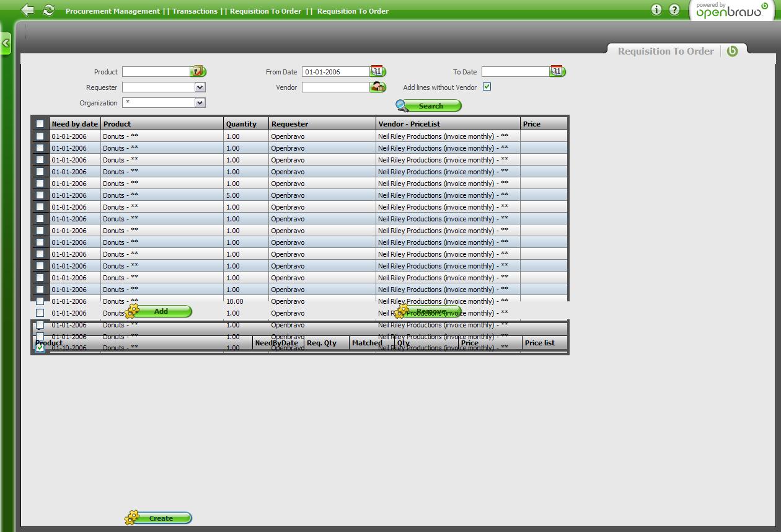Click the Need by date column header
The image size is (781, 532).
(x=74, y=124)
